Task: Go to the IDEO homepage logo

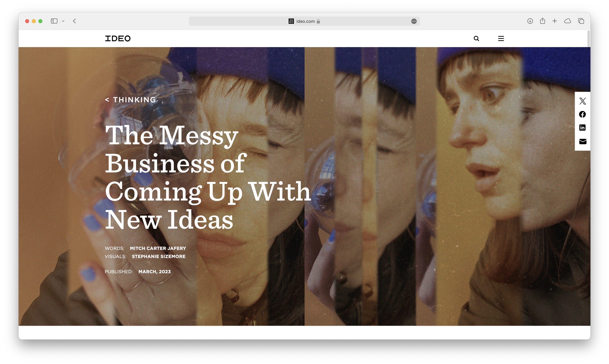Action: [118, 39]
